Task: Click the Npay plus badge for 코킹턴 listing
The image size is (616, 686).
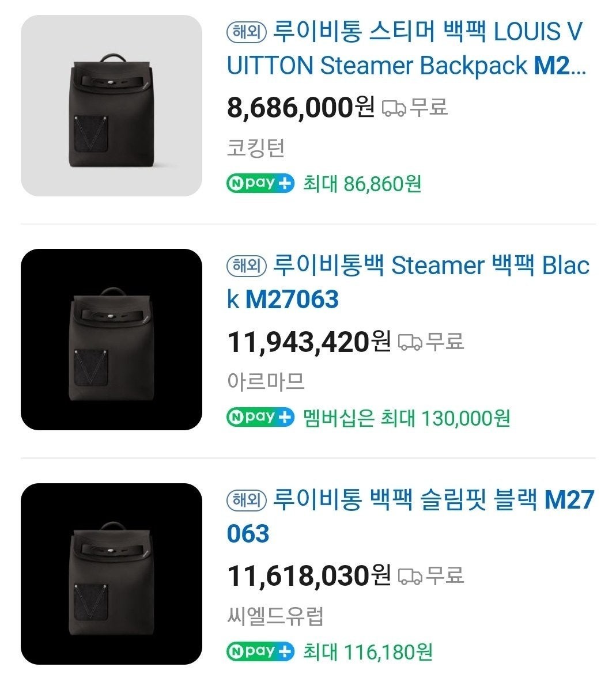Action: (260, 184)
